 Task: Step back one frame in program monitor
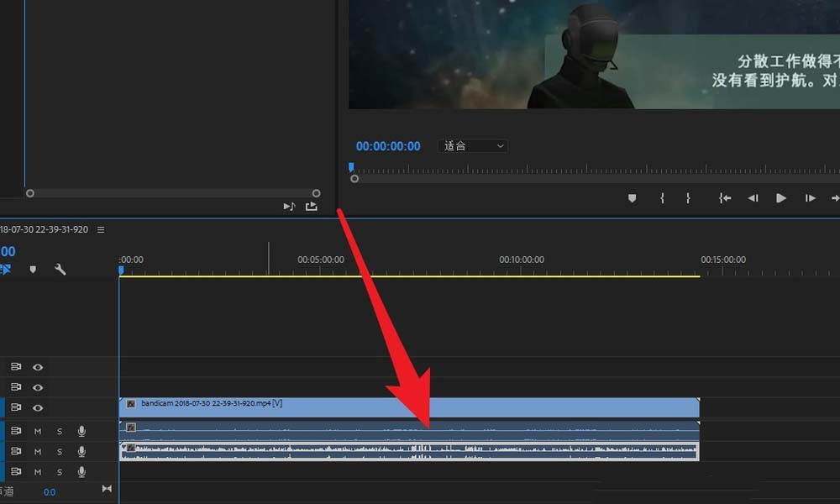click(x=753, y=198)
